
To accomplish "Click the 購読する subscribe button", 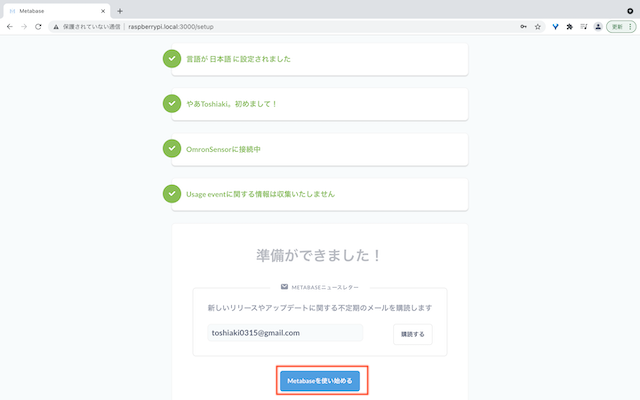I will (413, 334).
